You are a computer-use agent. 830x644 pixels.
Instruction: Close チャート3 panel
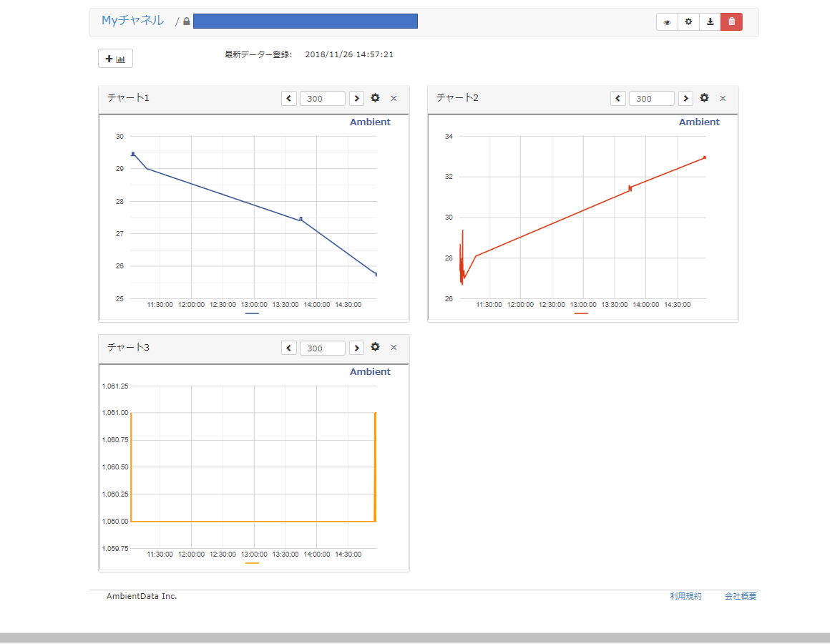[394, 348]
